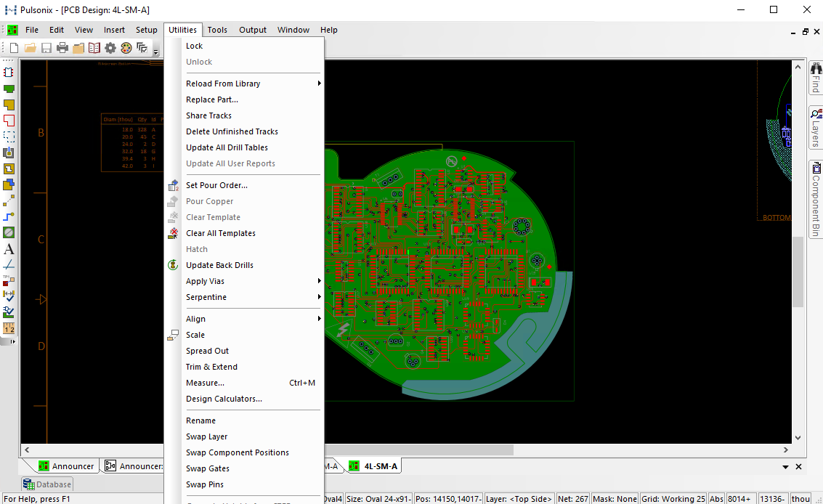Click the Print icon
The width and height of the screenshot is (823, 504).
[62, 49]
